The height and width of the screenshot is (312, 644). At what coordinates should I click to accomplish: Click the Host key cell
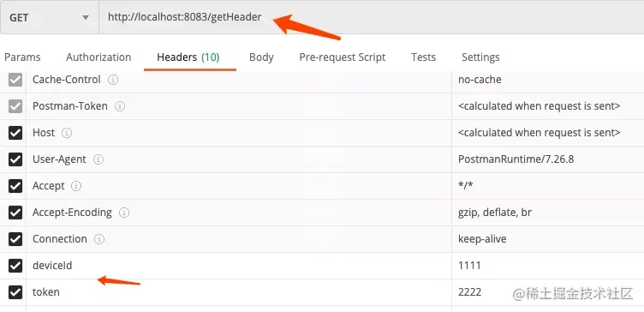pos(239,133)
